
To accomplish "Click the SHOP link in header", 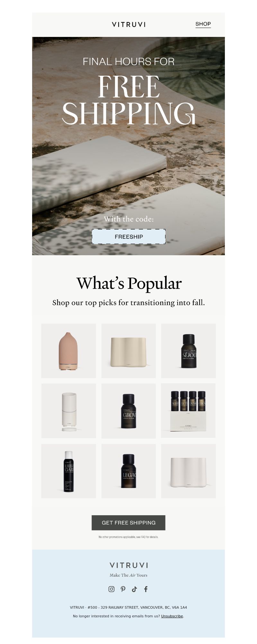I will 203,24.
